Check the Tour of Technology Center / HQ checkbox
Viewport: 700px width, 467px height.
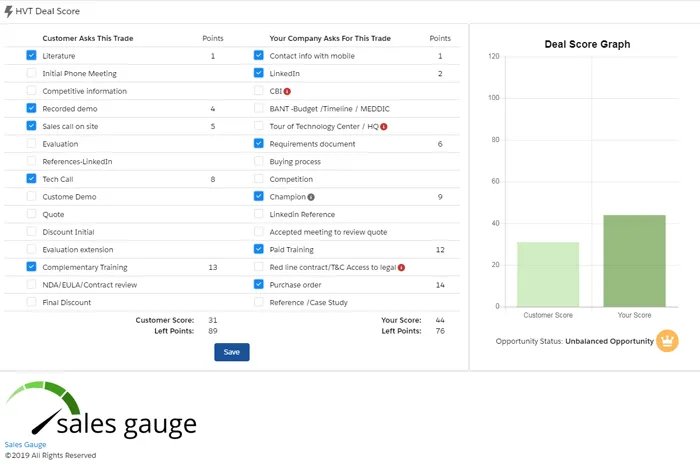(258, 126)
